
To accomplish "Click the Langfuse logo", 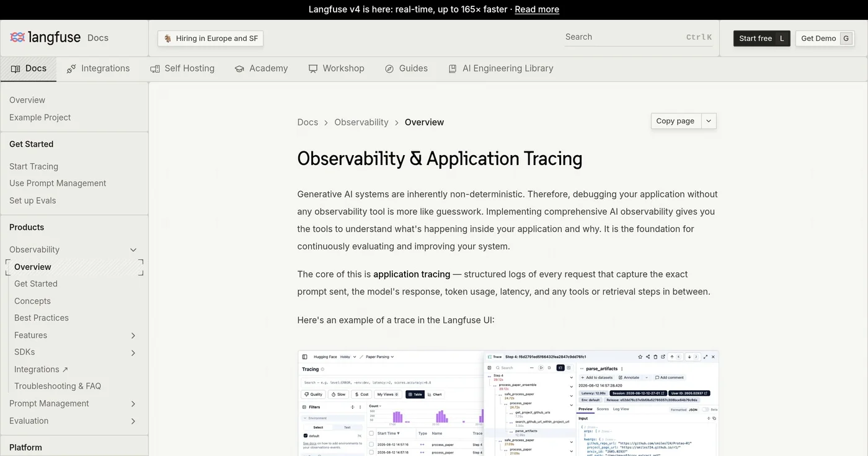I will pos(45,38).
